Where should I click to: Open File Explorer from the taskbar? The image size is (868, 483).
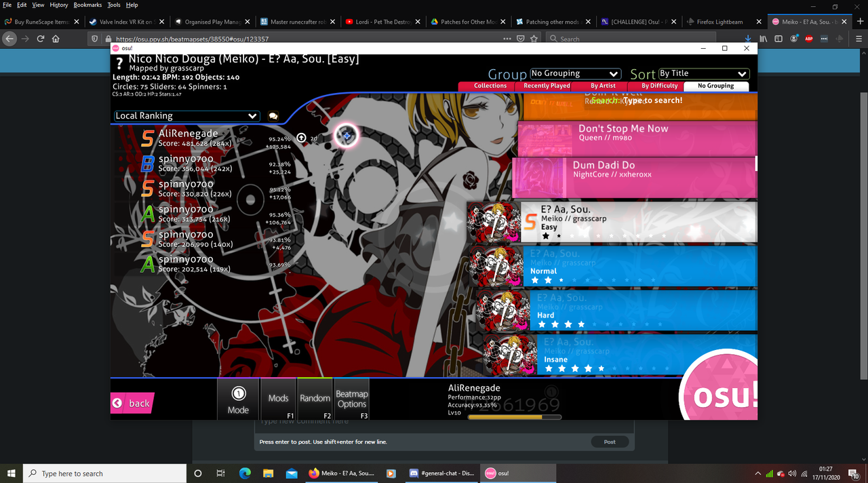pos(268,473)
